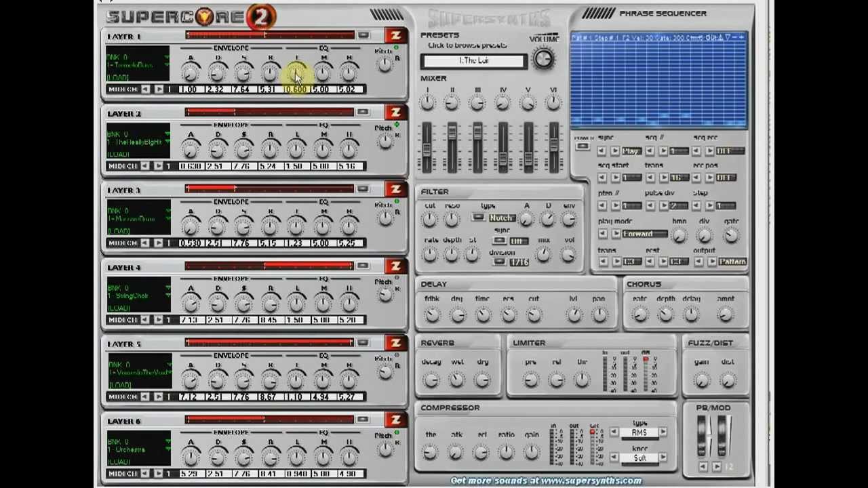Screen dimensions: 868x488
Task: Increase Layer 1 MIDI channel with right arrow
Action: (159, 89)
